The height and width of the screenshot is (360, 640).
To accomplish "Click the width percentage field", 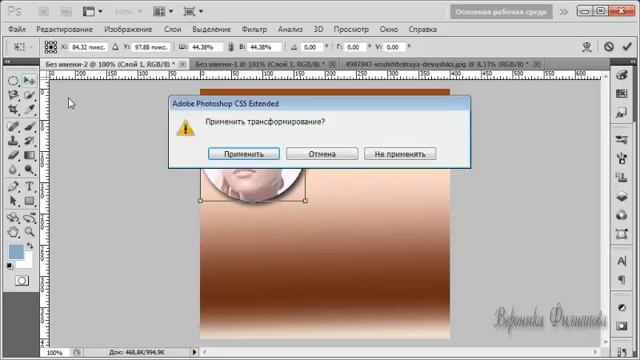I will pyautogui.click(x=206, y=47).
